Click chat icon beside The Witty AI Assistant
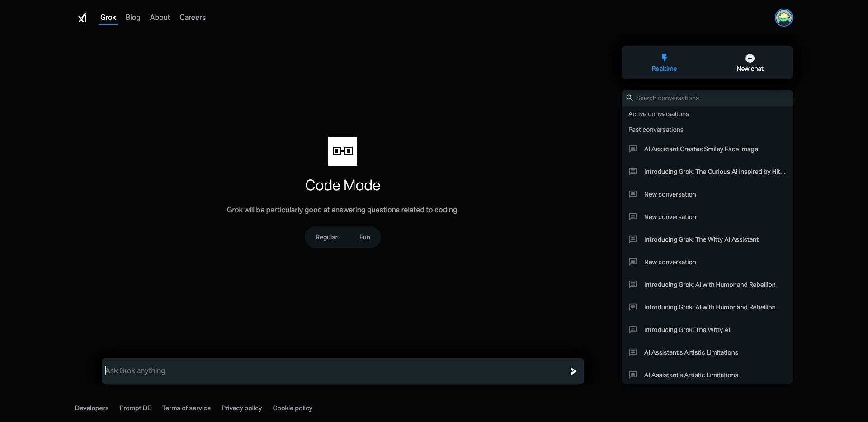Screen dimensions: 868x422 [633, 239]
